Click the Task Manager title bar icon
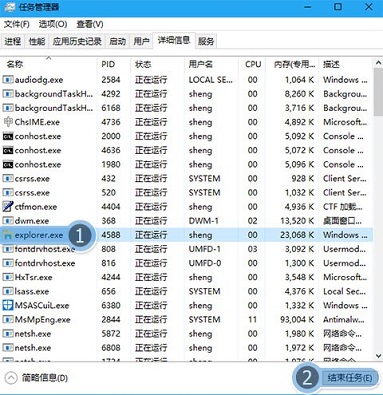Screen dimensions: 383x395 [x=10, y=7]
